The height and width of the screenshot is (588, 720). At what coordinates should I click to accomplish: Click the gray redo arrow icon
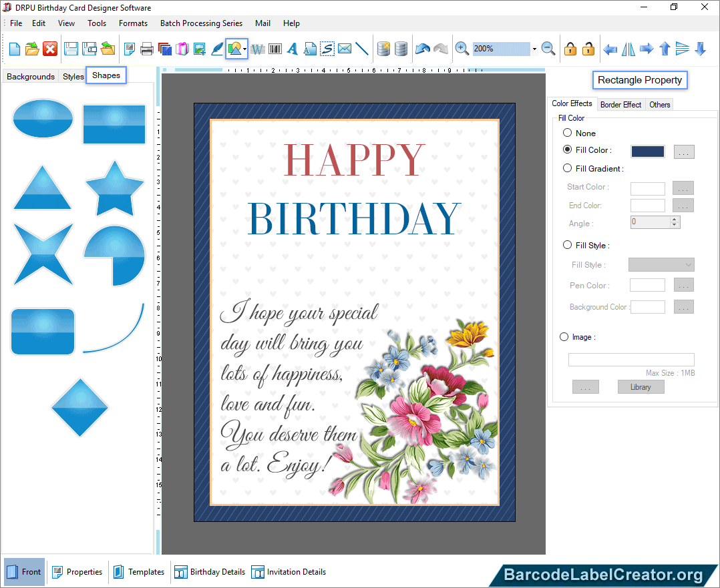441,49
